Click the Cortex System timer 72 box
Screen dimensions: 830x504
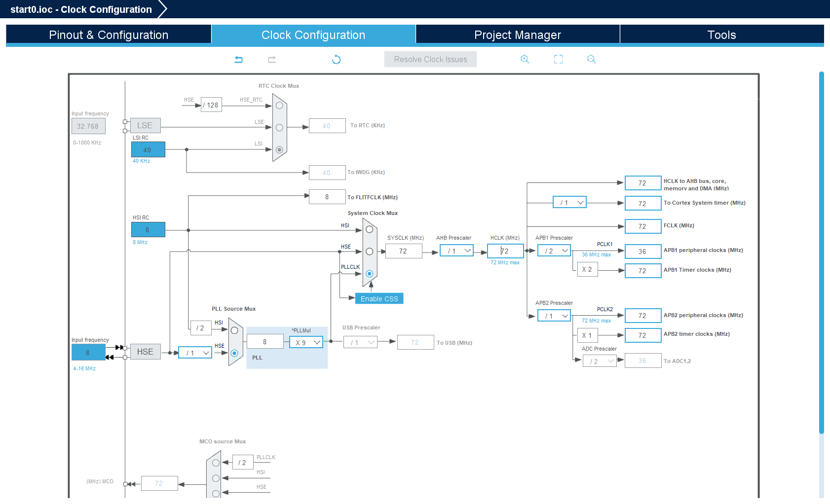click(643, 203)
